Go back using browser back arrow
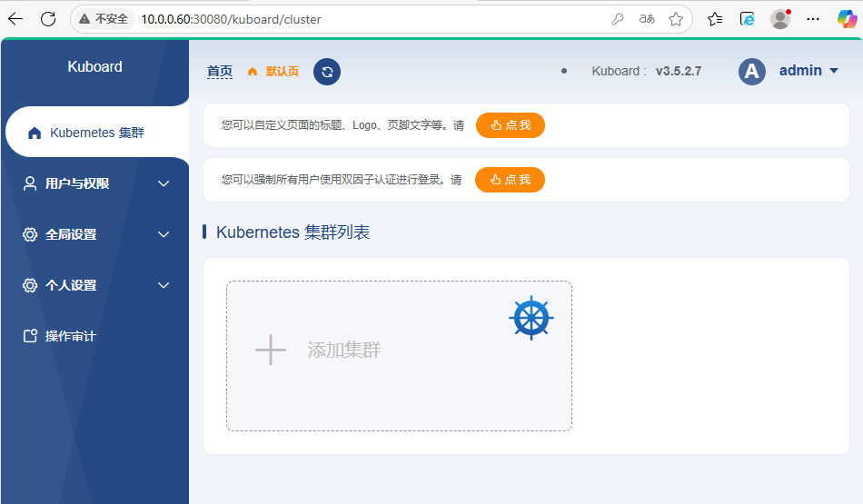Screen dimensions: 863x504 coord(15,19)
